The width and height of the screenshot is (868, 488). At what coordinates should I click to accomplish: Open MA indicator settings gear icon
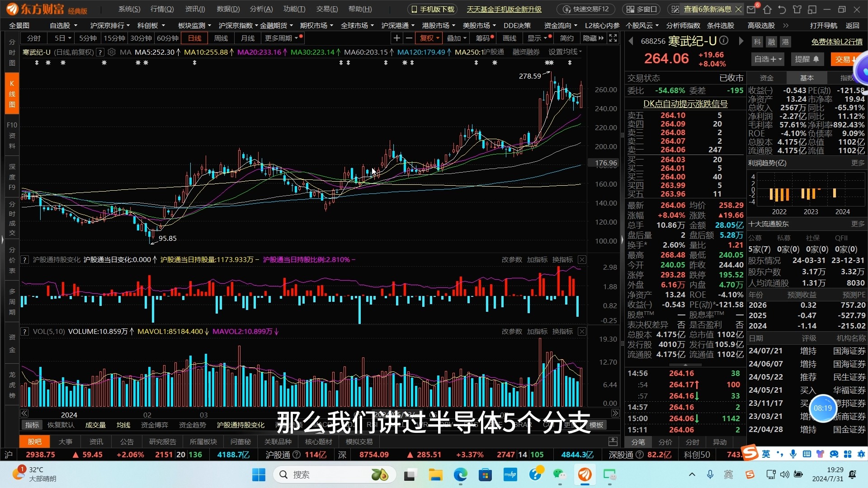click(x=112, y=52)
